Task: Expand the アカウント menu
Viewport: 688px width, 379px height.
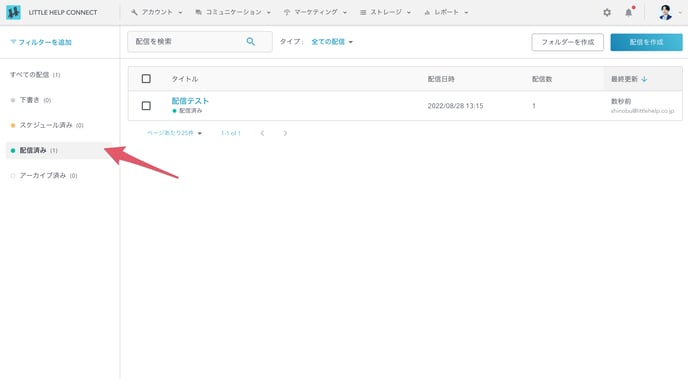Action: (x=157, y=12)
